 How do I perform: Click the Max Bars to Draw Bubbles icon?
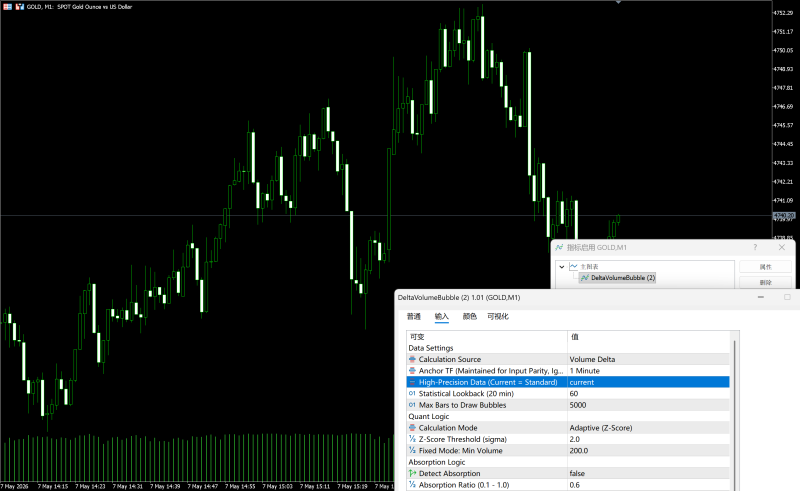point(412,405)
